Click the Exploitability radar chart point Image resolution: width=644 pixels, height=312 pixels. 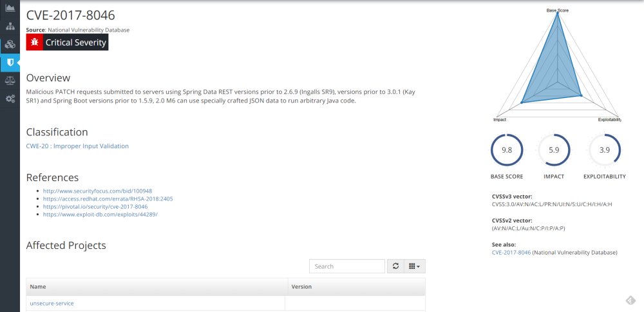coord(581,95)
